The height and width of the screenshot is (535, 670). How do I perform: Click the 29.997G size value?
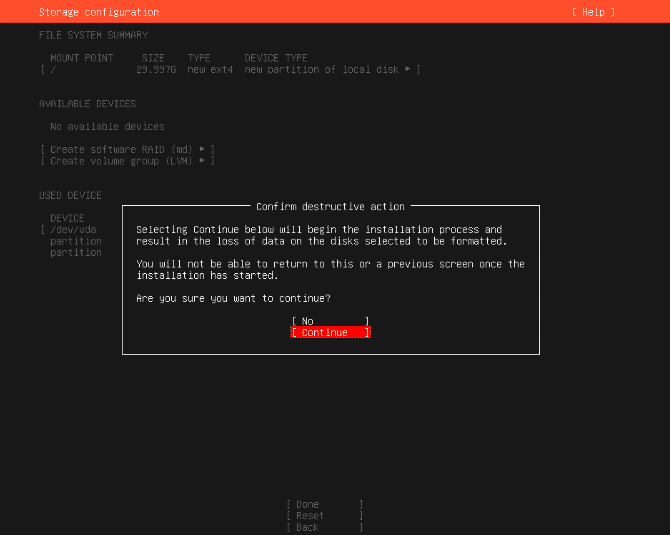coord(156,69)
